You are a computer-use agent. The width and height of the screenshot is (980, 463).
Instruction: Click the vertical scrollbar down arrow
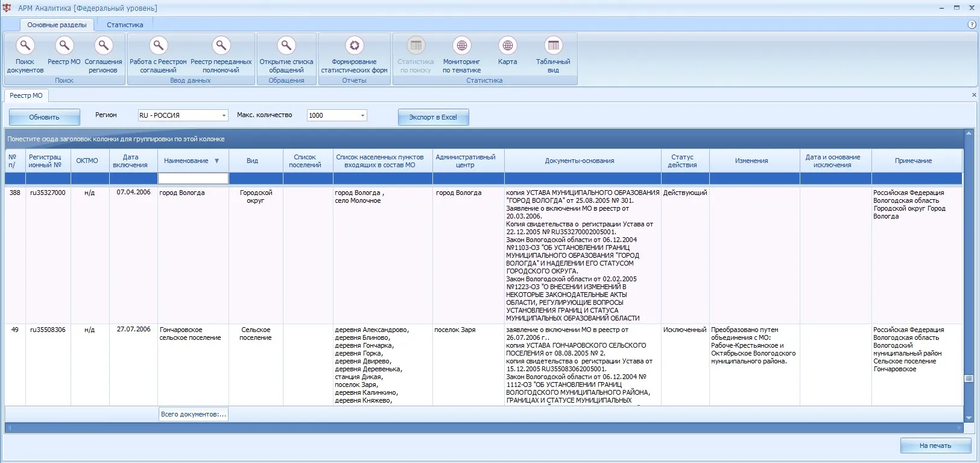click(x=969, y=418)
